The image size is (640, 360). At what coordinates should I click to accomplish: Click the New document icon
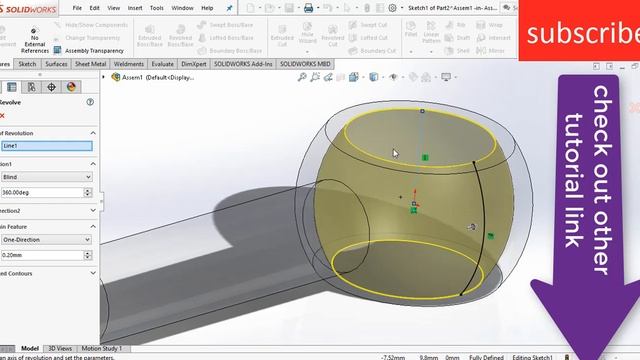250,8
